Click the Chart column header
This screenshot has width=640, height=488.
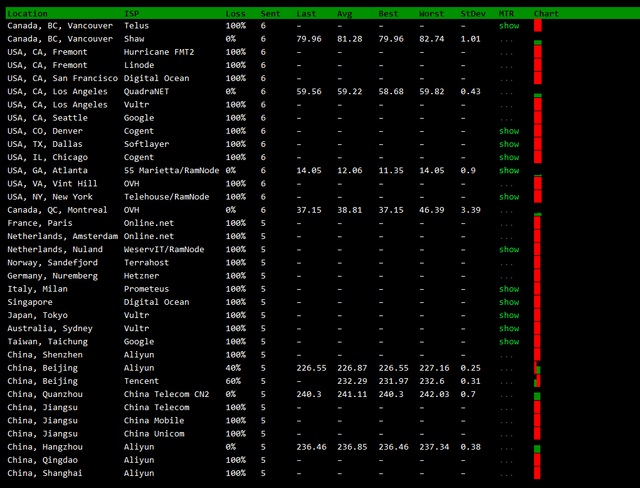pos(546,13)
